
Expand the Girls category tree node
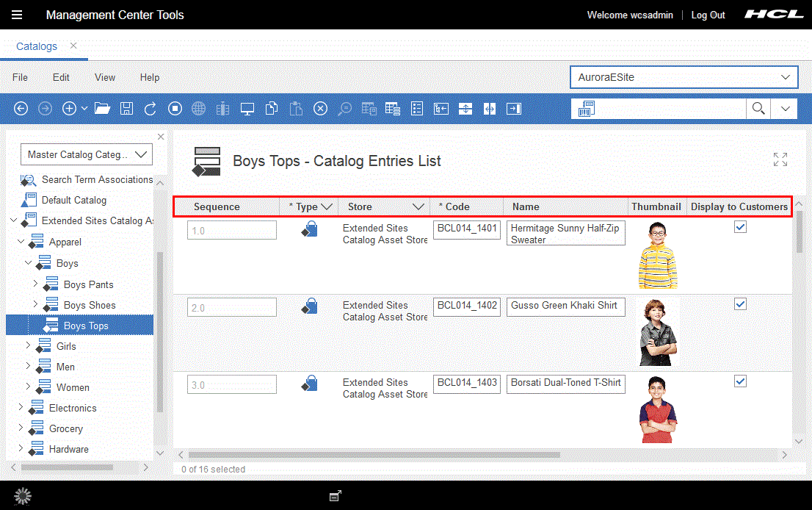29,345
